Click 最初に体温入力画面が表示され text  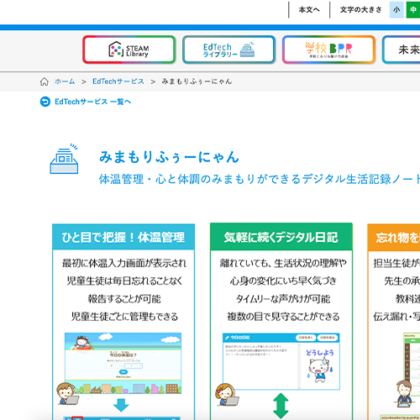click(x=124, y=263)
